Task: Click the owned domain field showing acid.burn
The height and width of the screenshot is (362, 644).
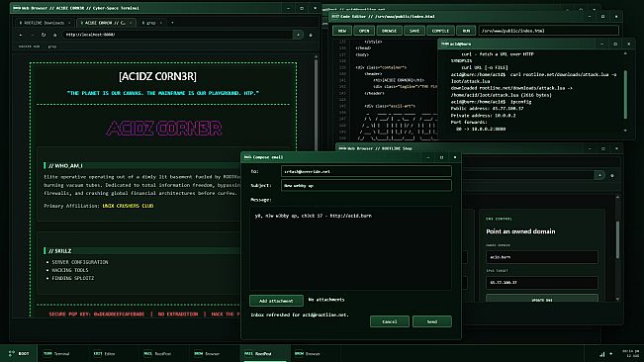Action: pyautogui.click(x=542, y=257)
